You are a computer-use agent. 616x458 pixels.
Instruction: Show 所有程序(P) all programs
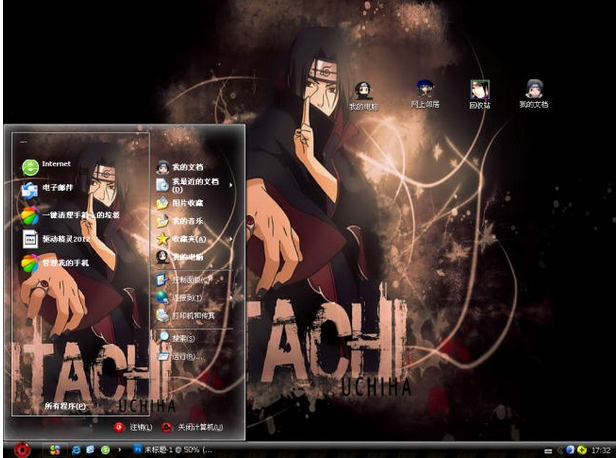click(65, 406)
